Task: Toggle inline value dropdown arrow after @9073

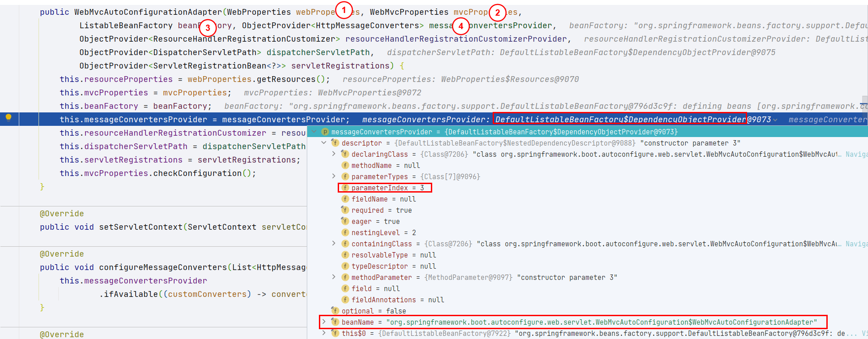Action: tap(775, 120)
